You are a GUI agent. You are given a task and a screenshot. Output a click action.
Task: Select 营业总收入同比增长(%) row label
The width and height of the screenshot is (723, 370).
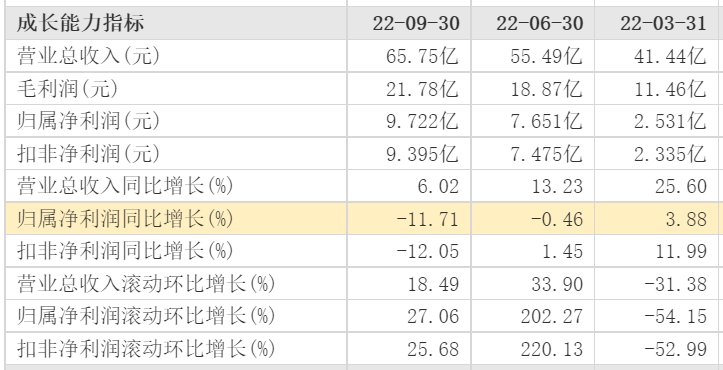(x=125, y=186)
